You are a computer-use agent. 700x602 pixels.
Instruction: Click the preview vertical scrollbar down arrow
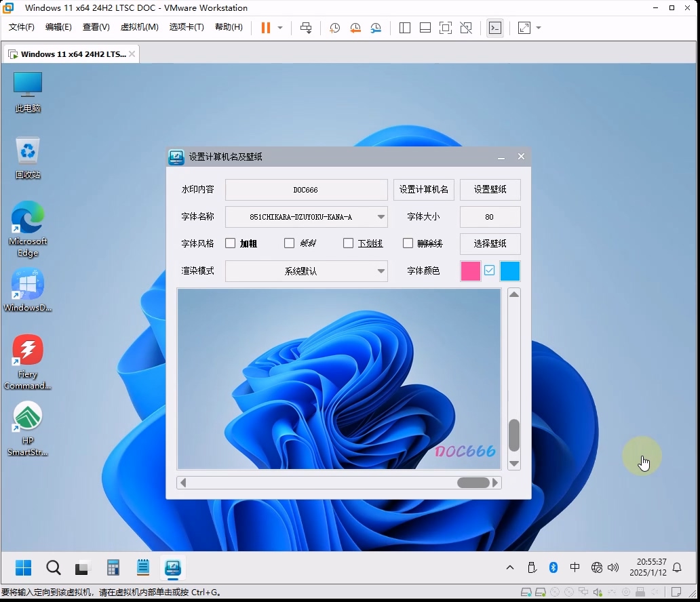pyautogui.click(x=514, y=464)
